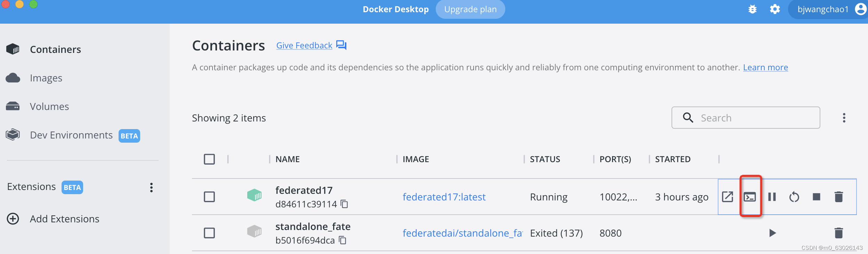The width and height of the screenshot is (868, 254).
Task: Sort the list by STATUS column
Action: click(x=545, y=159)
